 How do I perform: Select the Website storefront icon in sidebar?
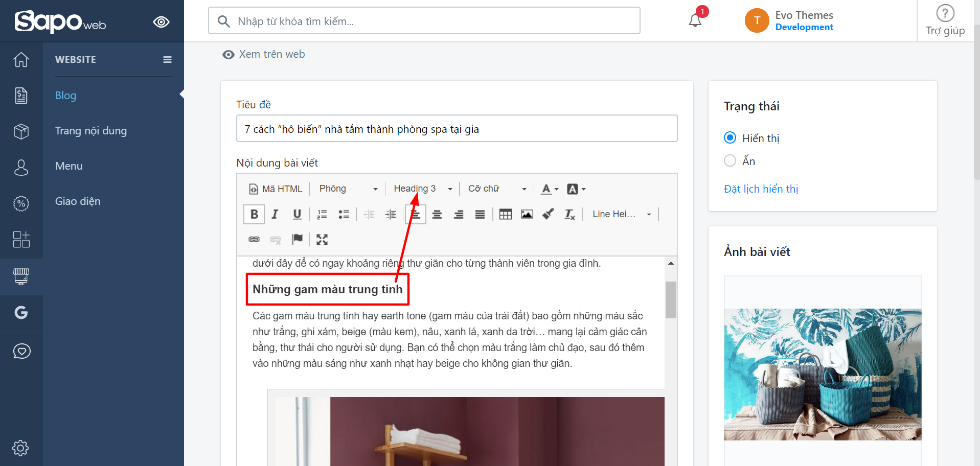point(21,276)
